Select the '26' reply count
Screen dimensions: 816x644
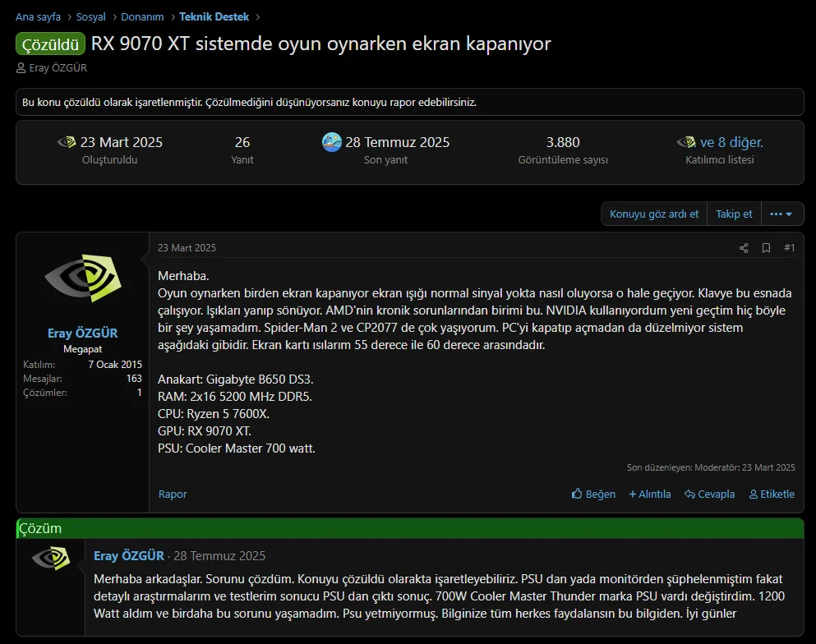click(242, 142)
